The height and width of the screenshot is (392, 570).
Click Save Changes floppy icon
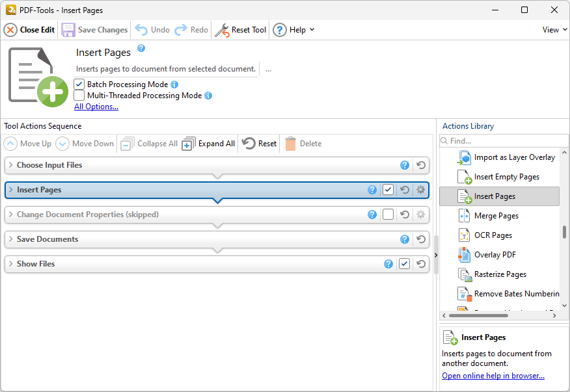pos(68,30)
